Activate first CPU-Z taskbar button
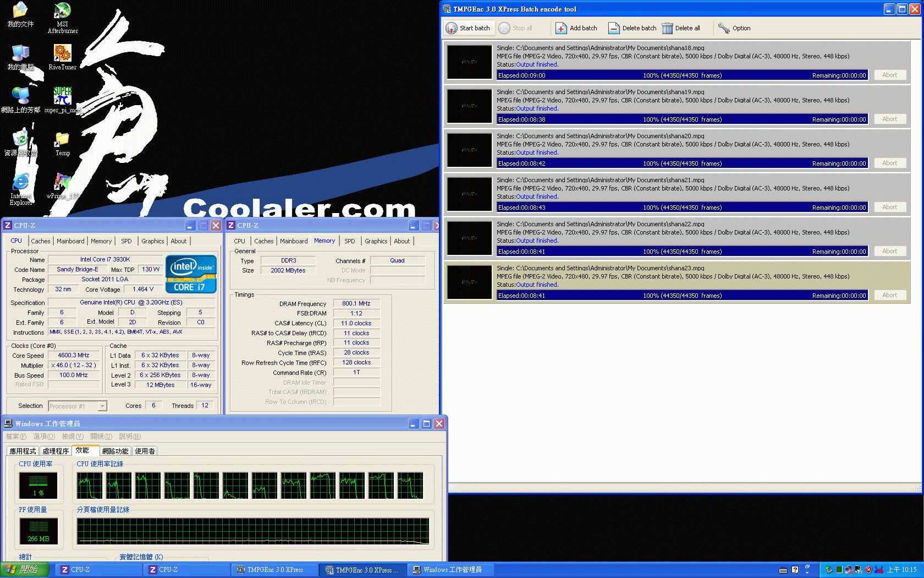The height and width of the screenshot is (578, 924). [99, 570]
